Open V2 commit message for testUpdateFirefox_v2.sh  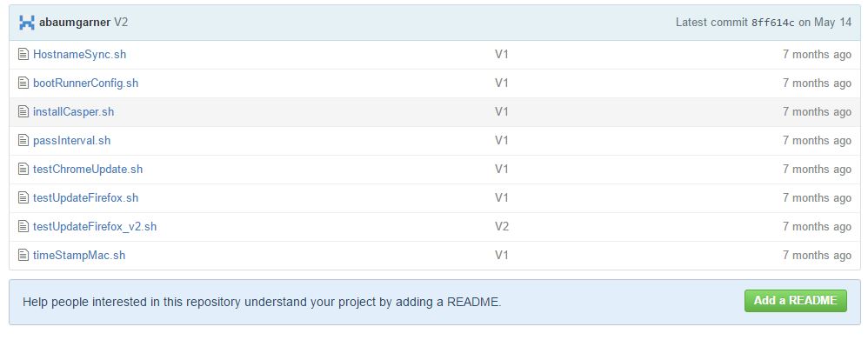pyautogui.click(x=502, y=226)
